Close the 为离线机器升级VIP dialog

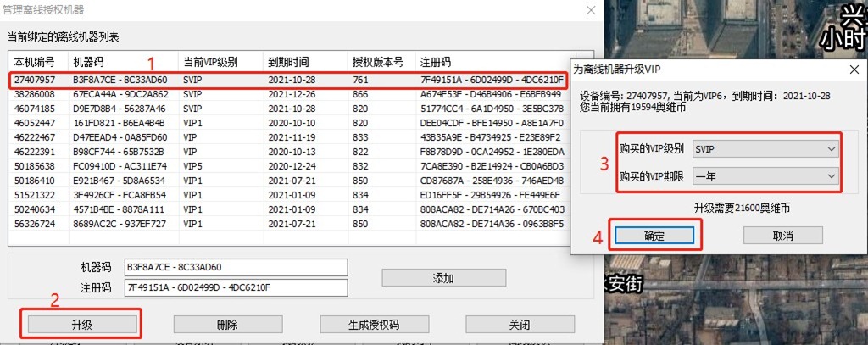[x=854, y=70]
